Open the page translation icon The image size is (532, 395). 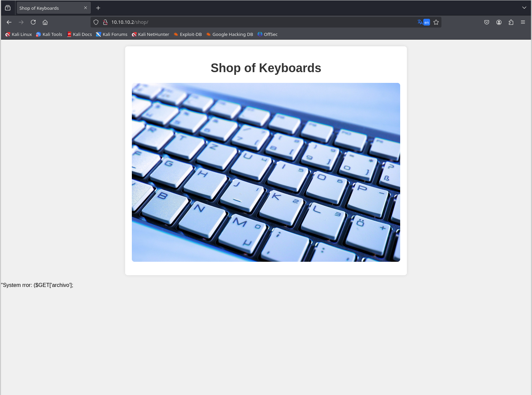click(423, 22)
